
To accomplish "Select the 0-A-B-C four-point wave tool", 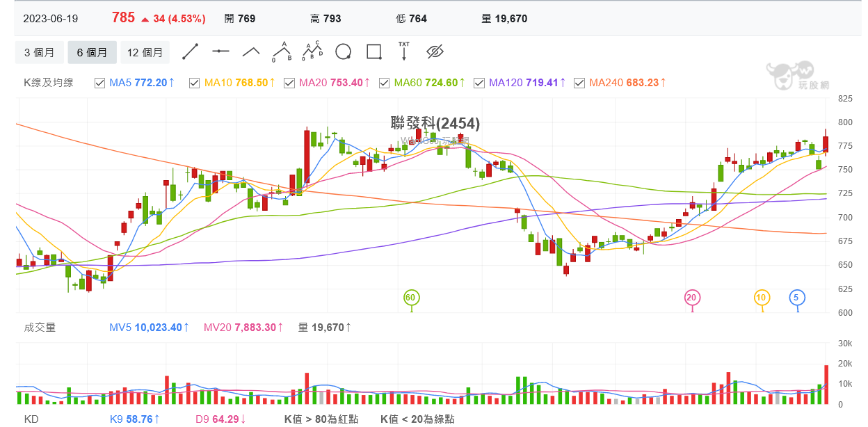I will click(x=312, y=51).
